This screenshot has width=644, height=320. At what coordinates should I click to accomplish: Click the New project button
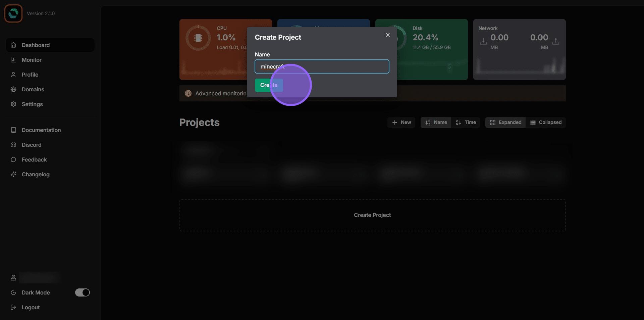click(x=401, y=123)
